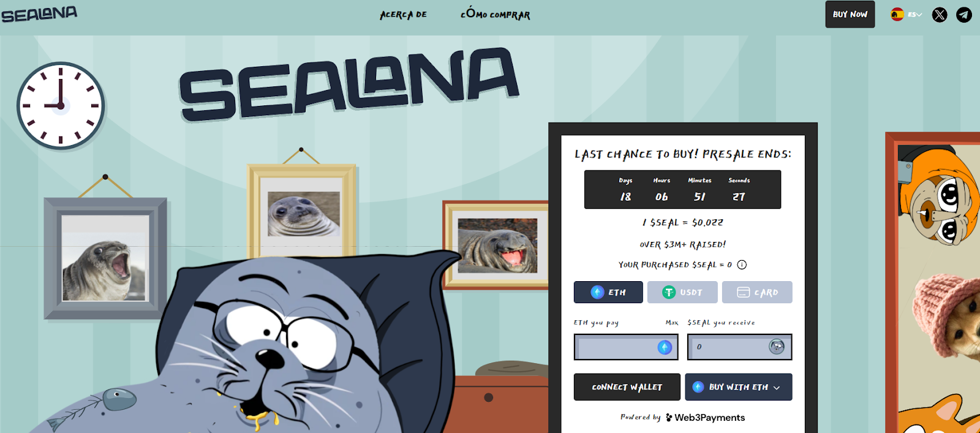Click the wall clock illustration
The image size is (980, 433).
point(61,106)
